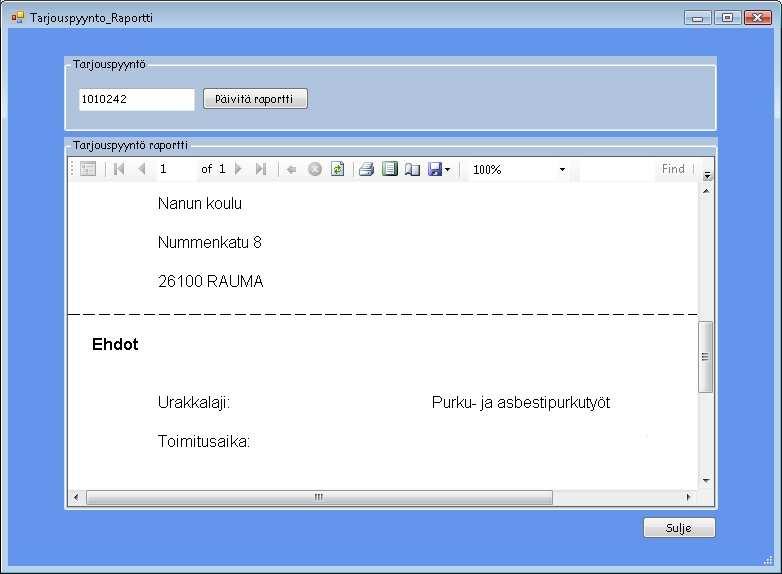782x574 pixels.
Task: Go to previous page of the report
Action: (x=142, y=169)
